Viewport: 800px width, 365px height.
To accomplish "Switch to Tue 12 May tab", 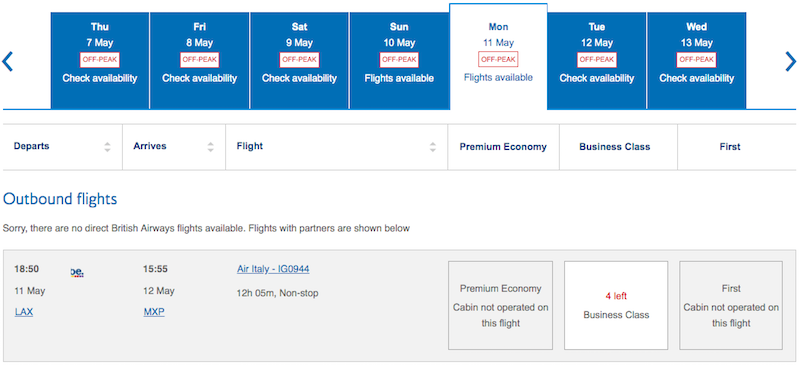I will tap(597, 61).
